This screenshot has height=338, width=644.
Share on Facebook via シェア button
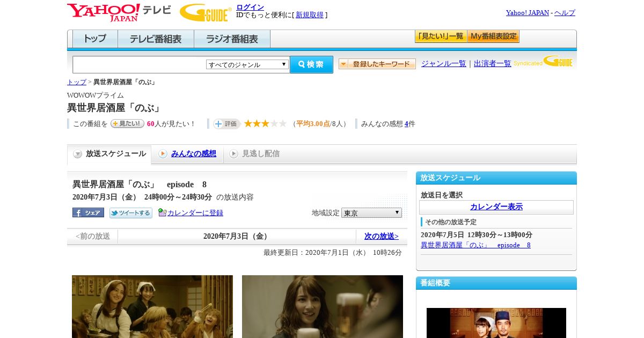(88, 212)
